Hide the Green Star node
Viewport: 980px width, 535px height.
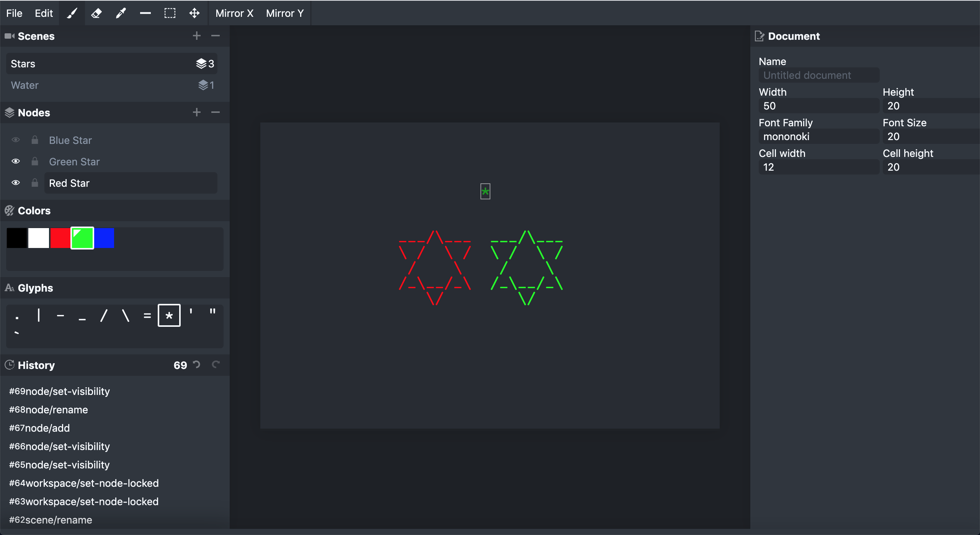16,161
